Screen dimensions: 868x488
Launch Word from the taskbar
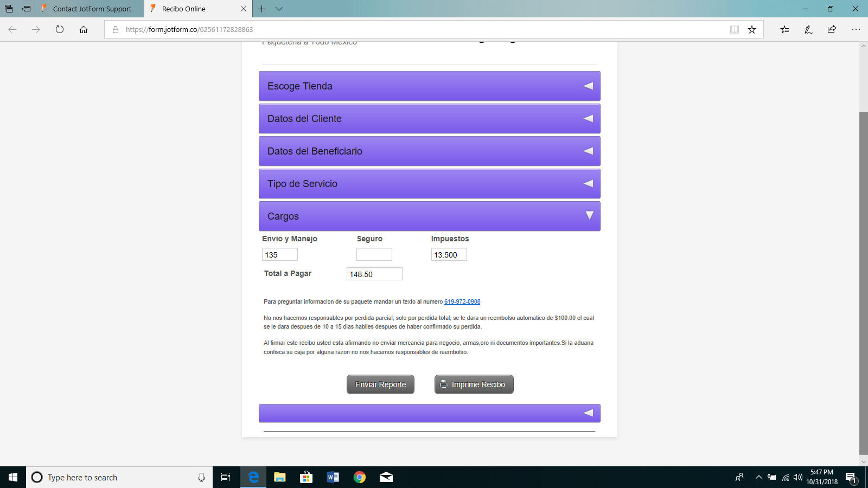pyautogui.click(x=333, y=477)
